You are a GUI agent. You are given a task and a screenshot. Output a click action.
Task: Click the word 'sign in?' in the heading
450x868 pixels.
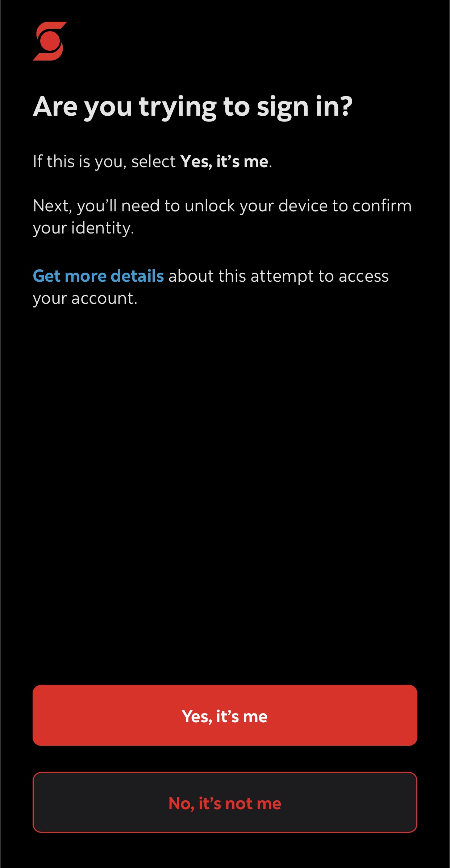305,107
